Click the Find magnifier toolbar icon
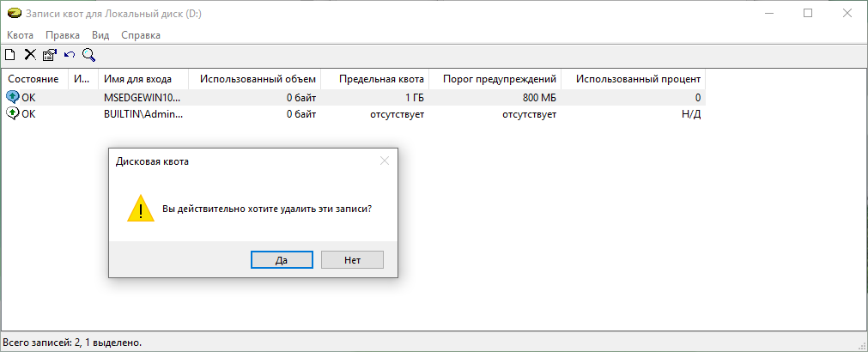Viewport: 868px width, 352px height. point(89,55)
